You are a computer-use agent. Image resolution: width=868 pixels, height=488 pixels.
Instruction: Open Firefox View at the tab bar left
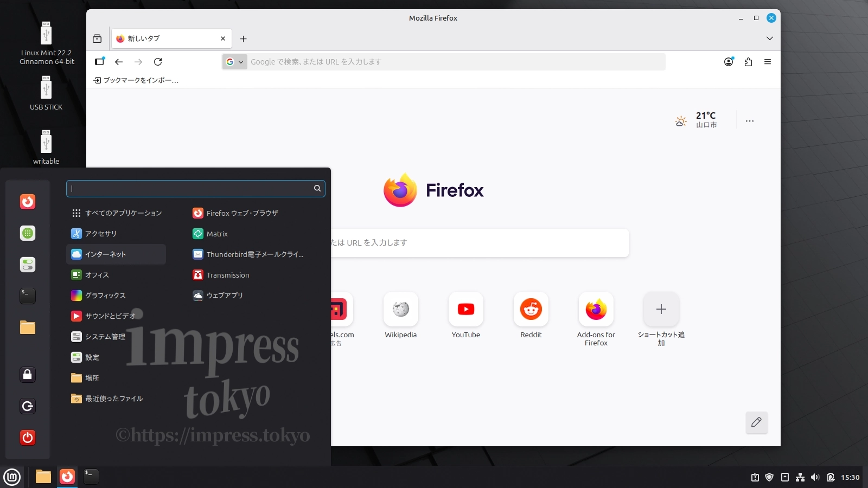[x=98, y=38]
